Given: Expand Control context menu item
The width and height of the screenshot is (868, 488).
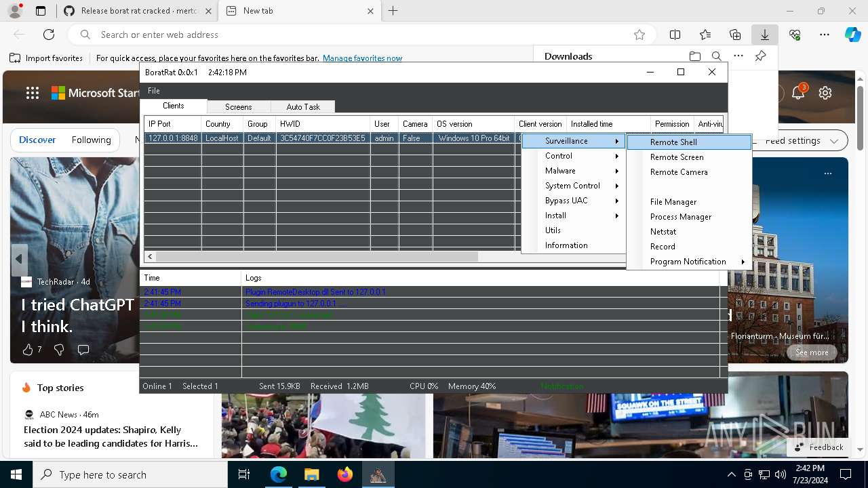Looking at the screenshot, I should pyautogui.click(x=574, y=156).
